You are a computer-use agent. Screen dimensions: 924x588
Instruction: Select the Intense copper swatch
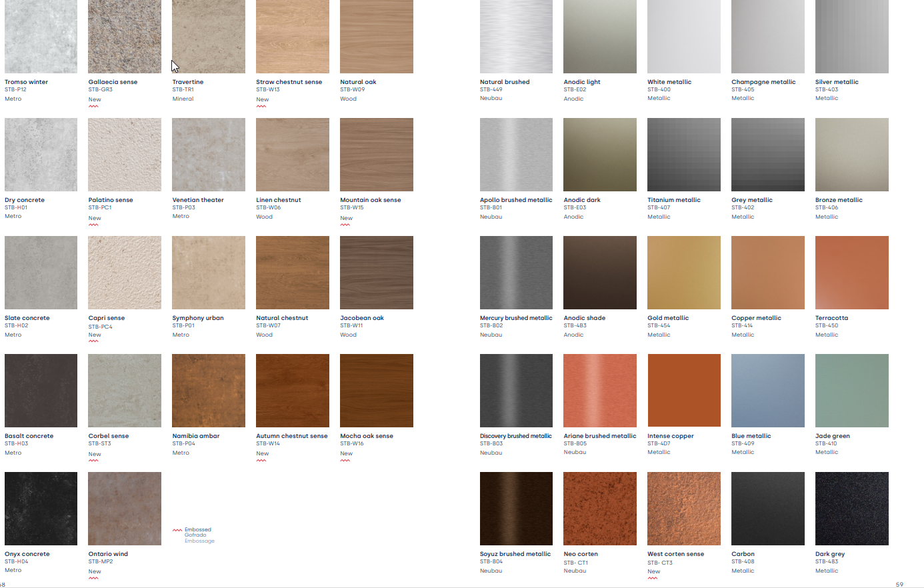[x=683, y=391]
